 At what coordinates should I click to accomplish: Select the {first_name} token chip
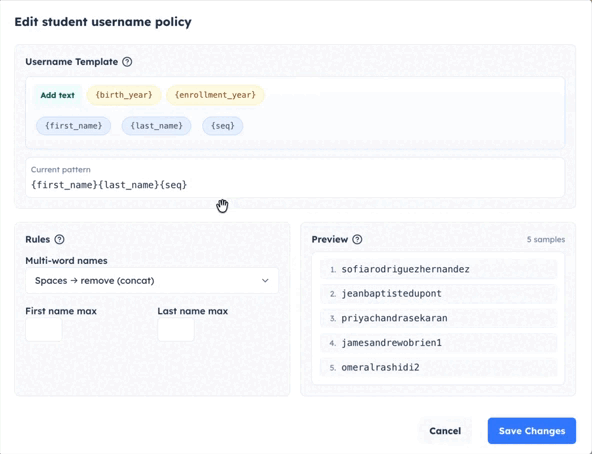(74, 126)
